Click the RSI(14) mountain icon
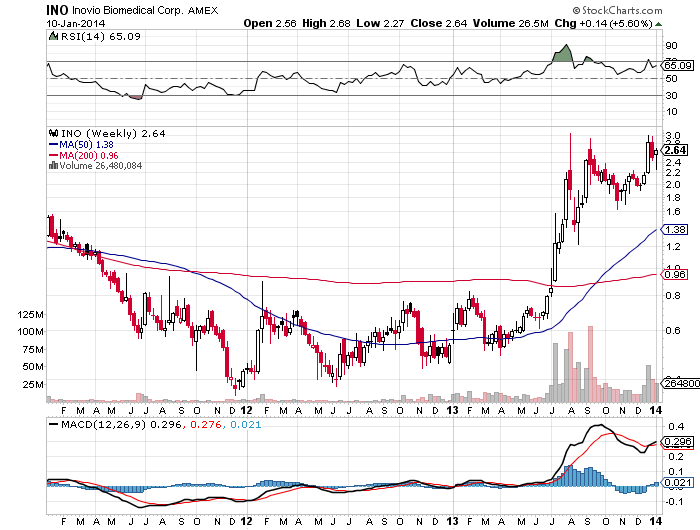 (53, 36)
